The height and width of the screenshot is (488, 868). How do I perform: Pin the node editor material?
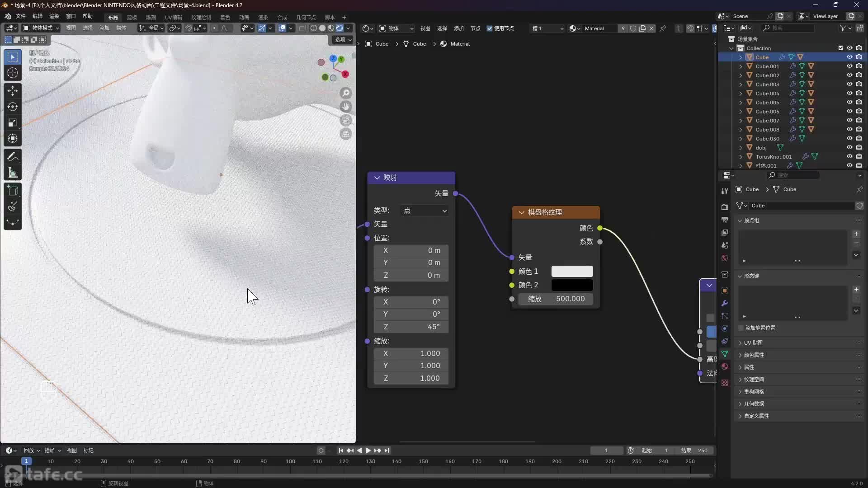663,28
